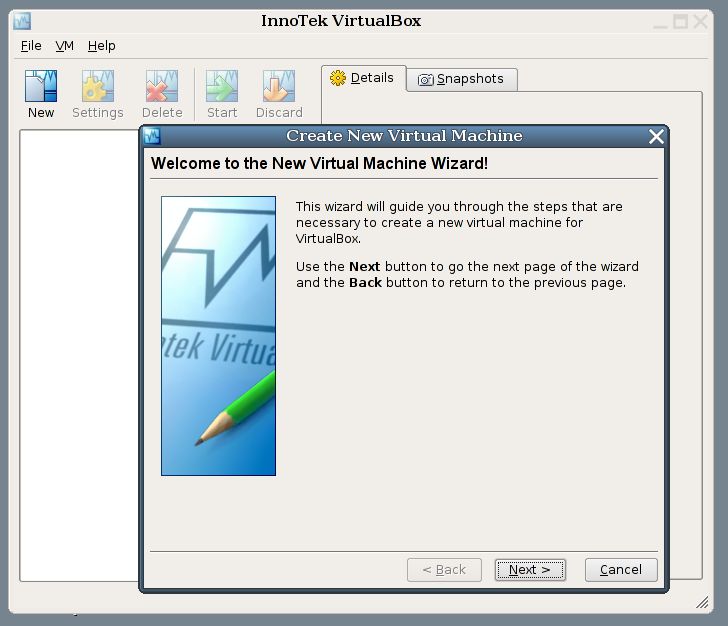This screenshot has width=728, height=626.
Task: Click the Discard toolbar icon
Action: point(279,86)
